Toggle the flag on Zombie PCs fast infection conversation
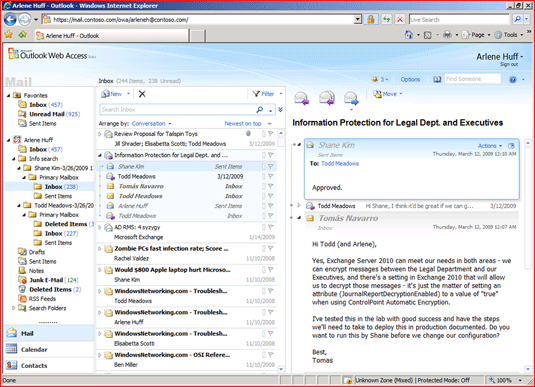Viewport: 535px width, 387px height. click(x=271, y=248)
